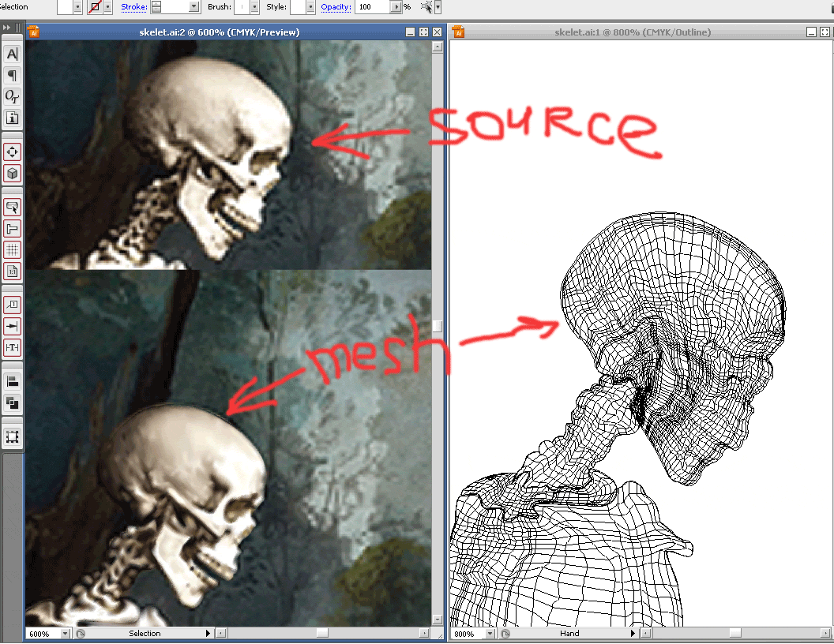Click the grid panel icon
Screen dimensions: 834x644
[x=12, y=249]
